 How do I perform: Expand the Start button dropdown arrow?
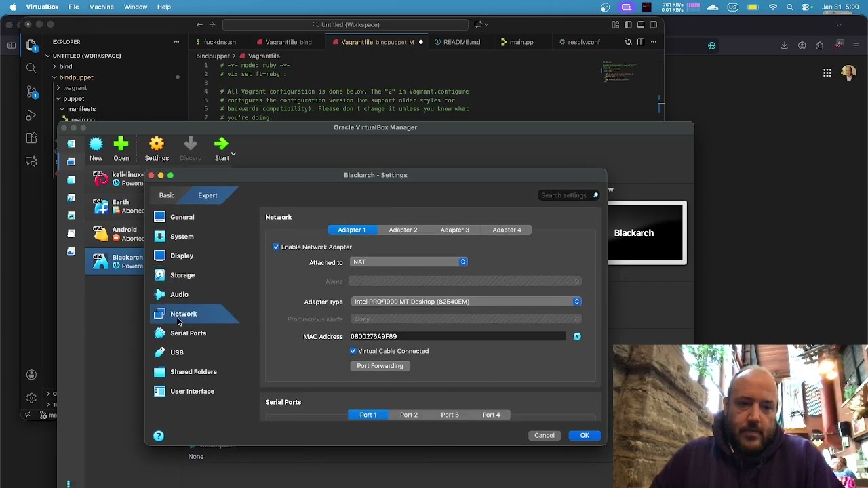233,155
